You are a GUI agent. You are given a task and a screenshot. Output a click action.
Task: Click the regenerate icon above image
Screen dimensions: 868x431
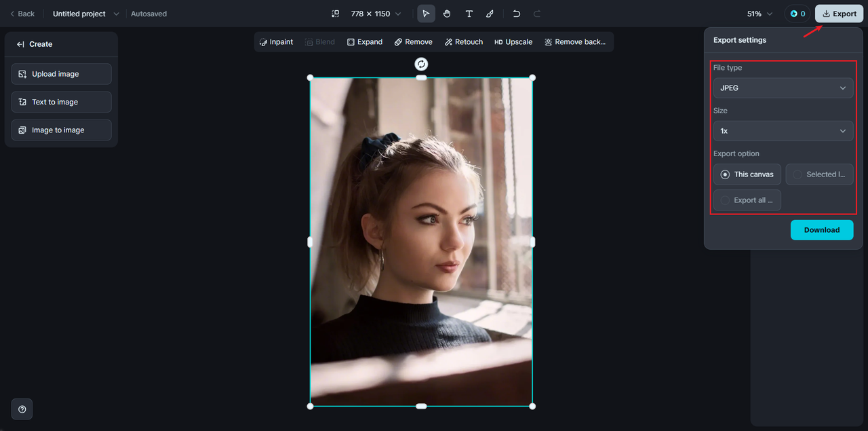pyautogui.click(x=421, y=64)
